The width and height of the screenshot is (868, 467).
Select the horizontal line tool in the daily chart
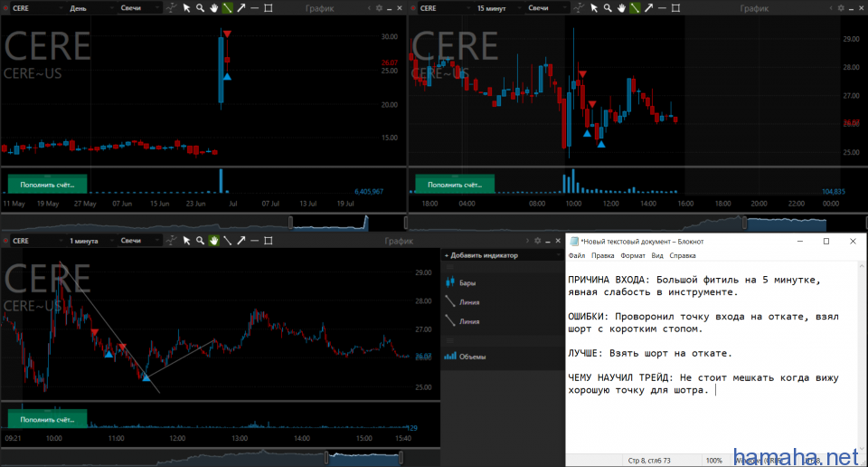pyautogui.click(x=255, y=8)
